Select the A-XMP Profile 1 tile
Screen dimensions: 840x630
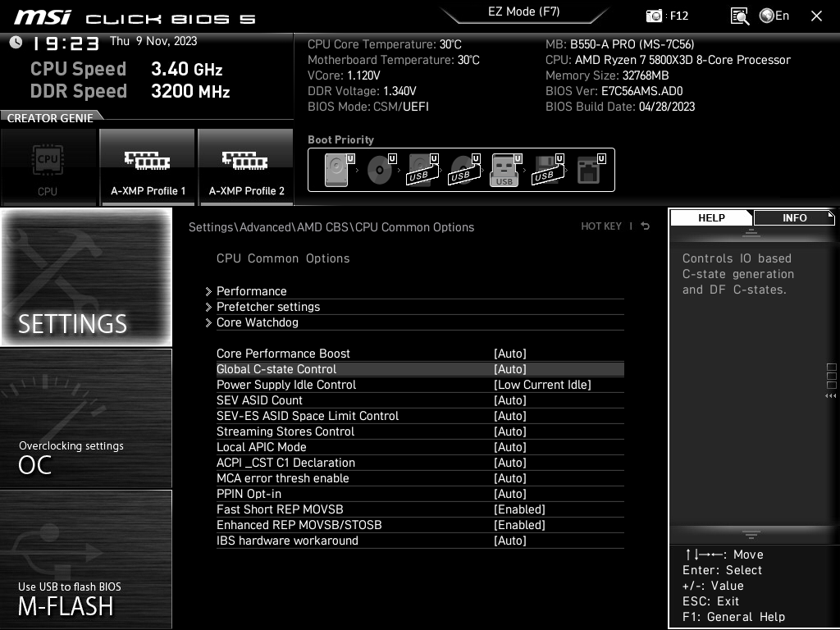[148, 167]
